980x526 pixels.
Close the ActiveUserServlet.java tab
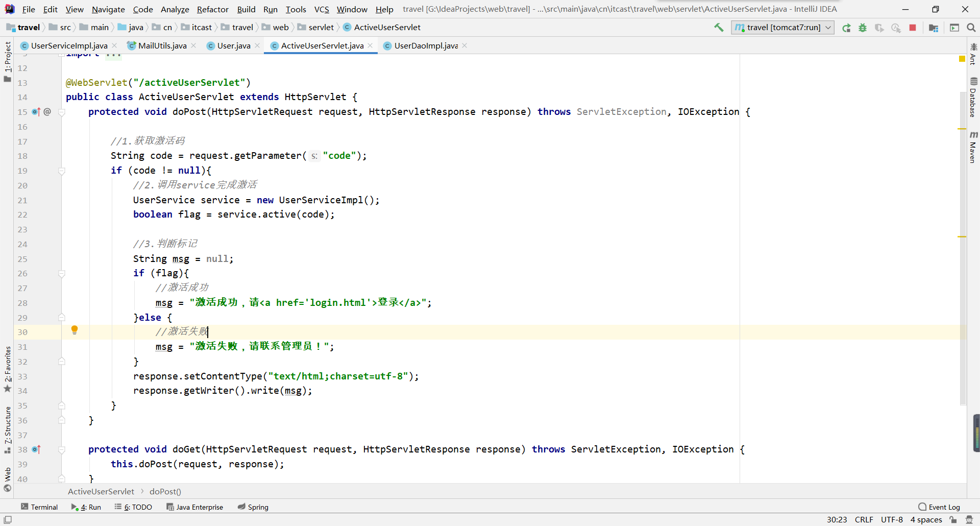[x=370, y=46]
